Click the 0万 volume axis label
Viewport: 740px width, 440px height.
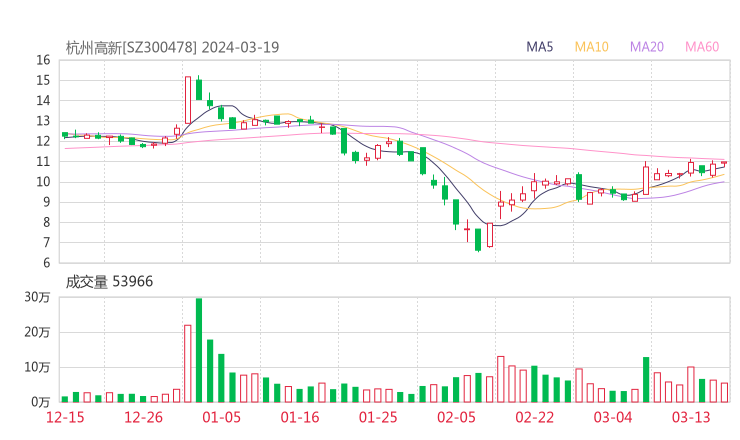(x=40, y=402)
